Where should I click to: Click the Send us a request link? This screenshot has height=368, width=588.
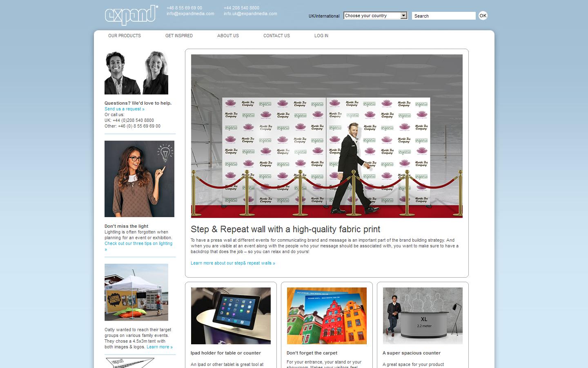(124, 109)
